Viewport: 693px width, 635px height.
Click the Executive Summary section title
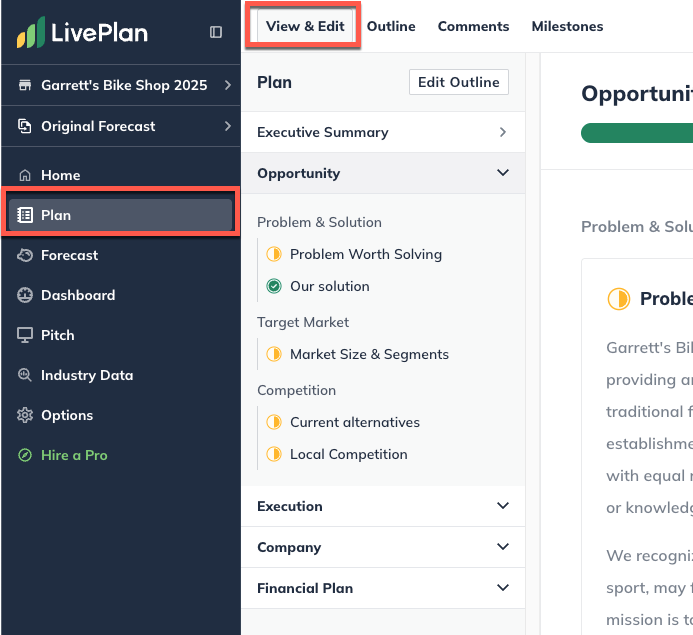click(x=323, y=132)
